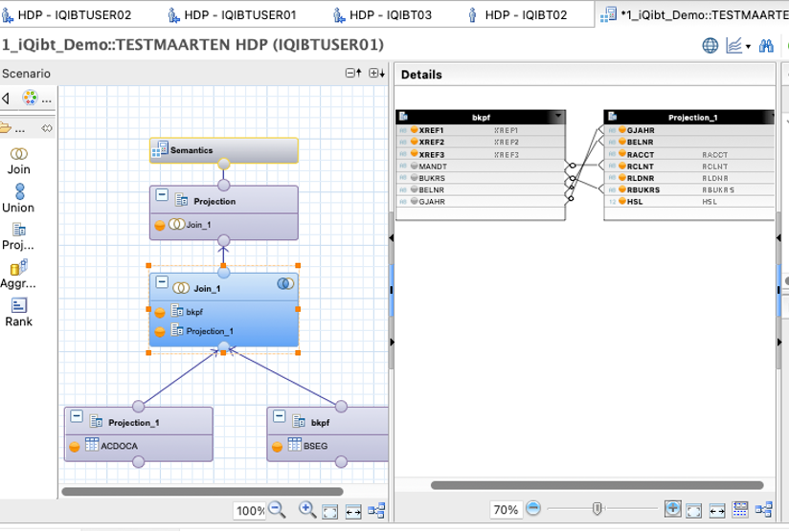This screenshot has height=532, width=789.
Task: Auto-layout the Details diagram
Action: point(764,509)
